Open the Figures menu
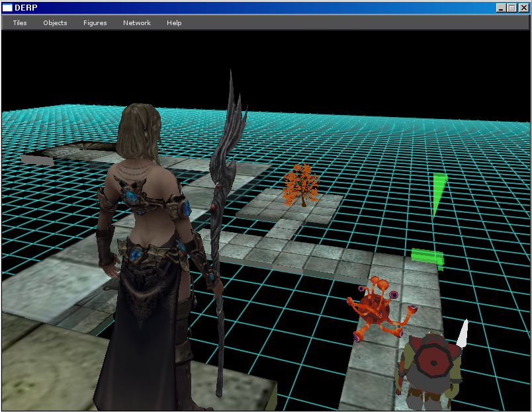Image resolution: width=532 pixels, height=412 pixels. [x=95, y=22]
